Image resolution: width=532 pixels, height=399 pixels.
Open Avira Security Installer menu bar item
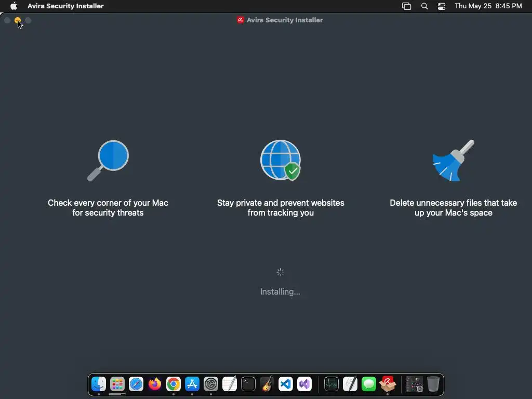coord(65,6)
